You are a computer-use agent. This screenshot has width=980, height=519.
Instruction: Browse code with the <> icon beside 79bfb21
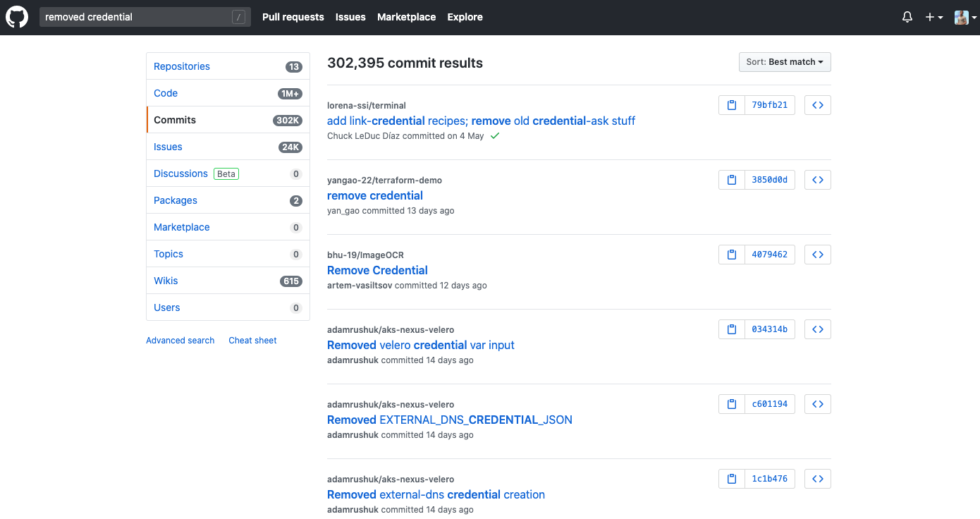tap(817, 104)
